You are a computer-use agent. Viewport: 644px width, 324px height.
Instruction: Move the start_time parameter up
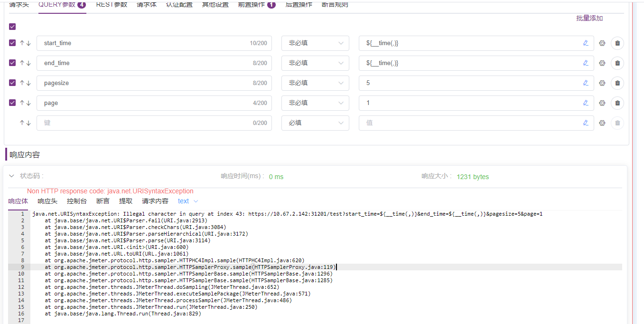click(x=22, y=43)
